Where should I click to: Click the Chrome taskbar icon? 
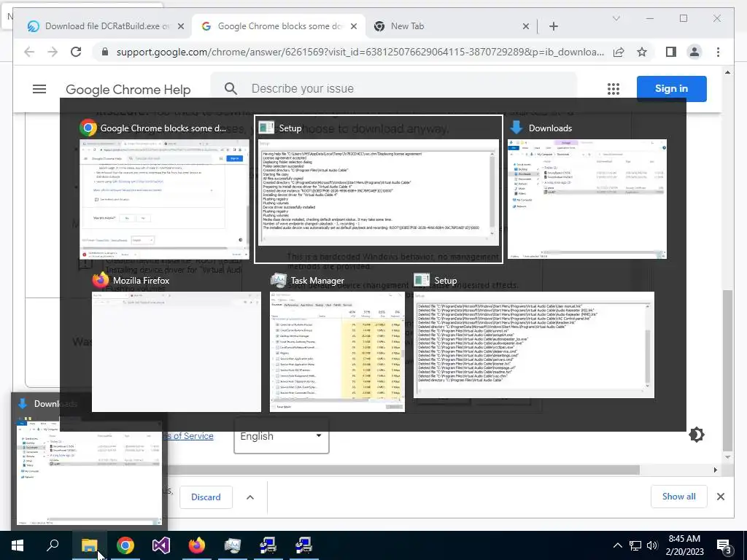[x=125, y=545]
